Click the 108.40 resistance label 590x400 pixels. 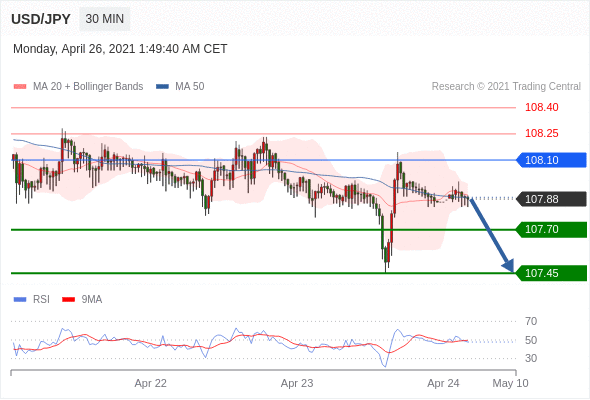[542, 107]
